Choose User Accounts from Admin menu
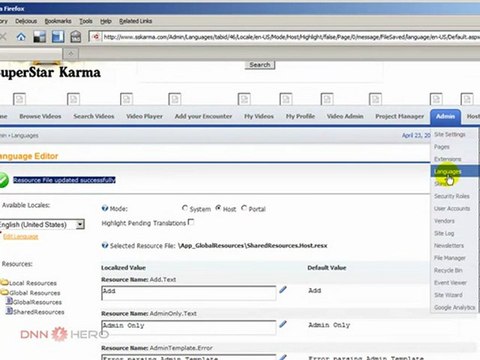Image resolution: width=480 pixels, height=360 pixels. pos(452,208)
